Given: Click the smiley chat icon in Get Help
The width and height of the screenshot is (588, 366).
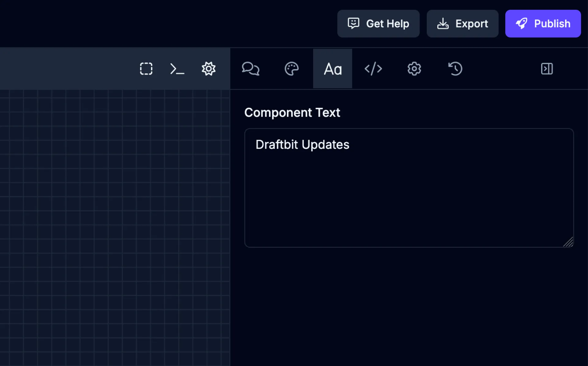Looking at the screenshot, I should [x=353, y=23].
